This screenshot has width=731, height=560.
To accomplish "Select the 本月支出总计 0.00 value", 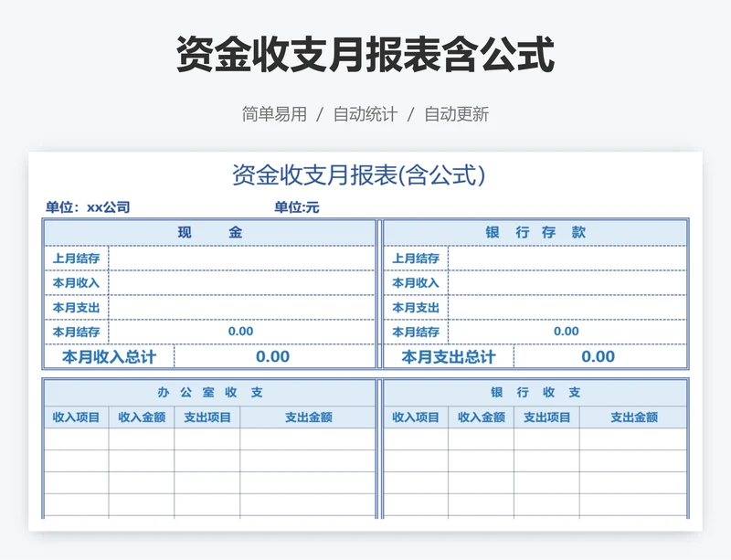I will click(599, 356).
